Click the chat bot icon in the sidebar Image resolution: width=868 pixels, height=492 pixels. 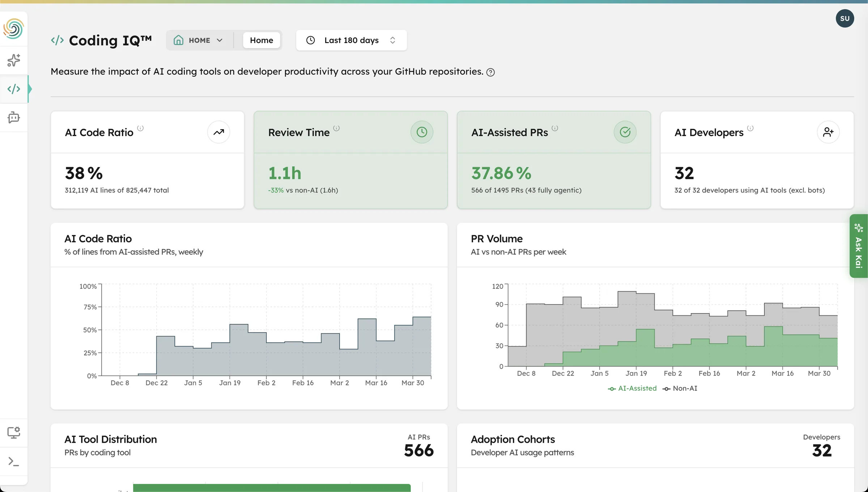(14, 117)
